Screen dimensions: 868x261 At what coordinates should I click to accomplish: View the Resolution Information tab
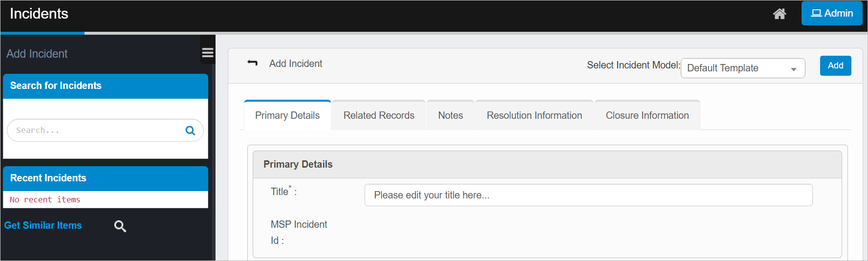[x=534, y=115]
